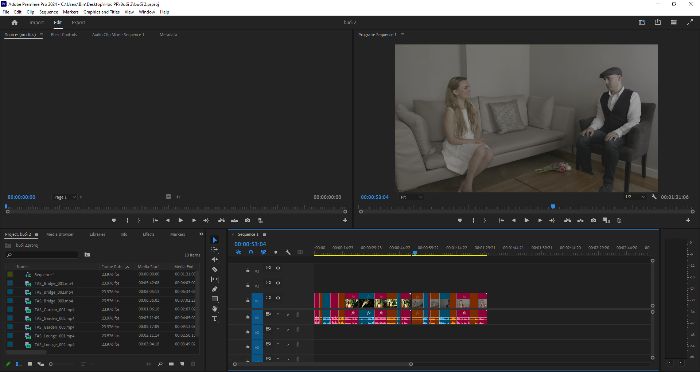The image size is (700, 372).
Task: Select the Selection tool arrow
Action: click(x=215, y=240)
